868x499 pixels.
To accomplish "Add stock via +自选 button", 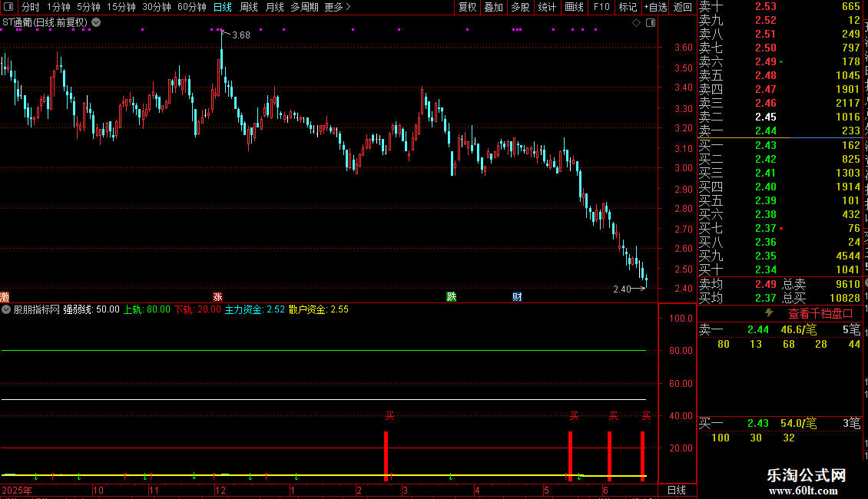I will (x=655, y=7).
